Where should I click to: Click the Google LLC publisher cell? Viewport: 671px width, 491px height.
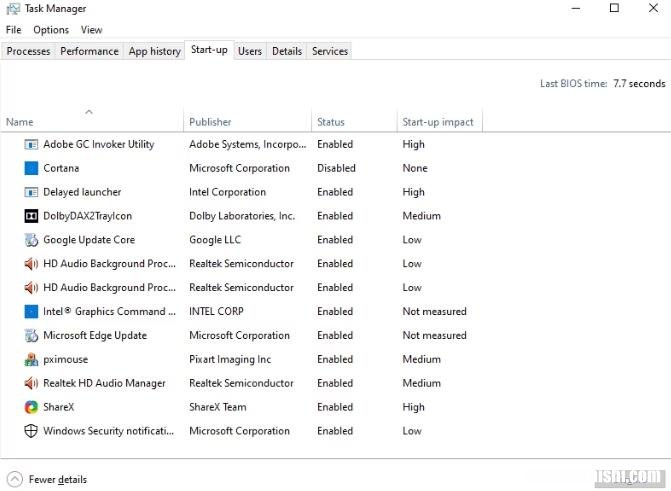(x=215, y=240)
